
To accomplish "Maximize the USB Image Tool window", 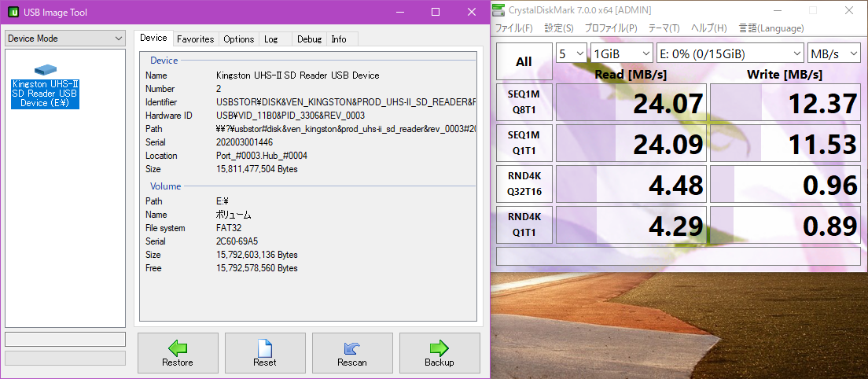I will tap(435, 12).
